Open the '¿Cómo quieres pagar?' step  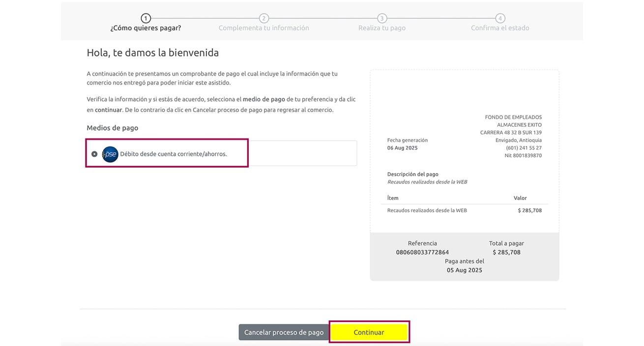point(146,28)
